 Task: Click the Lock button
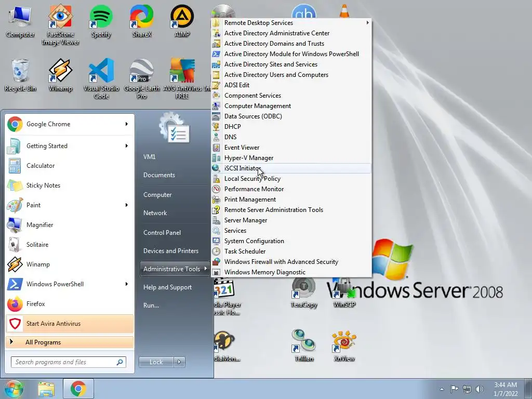pos(156,362)
